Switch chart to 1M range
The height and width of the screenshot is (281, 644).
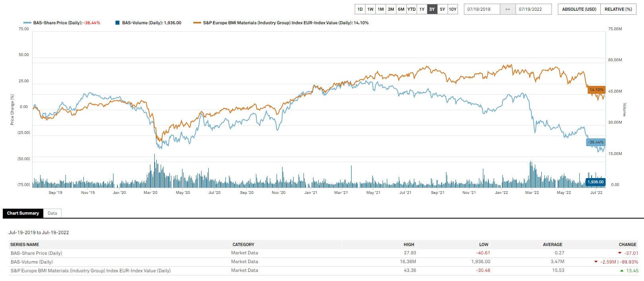(x=381, y=9)
